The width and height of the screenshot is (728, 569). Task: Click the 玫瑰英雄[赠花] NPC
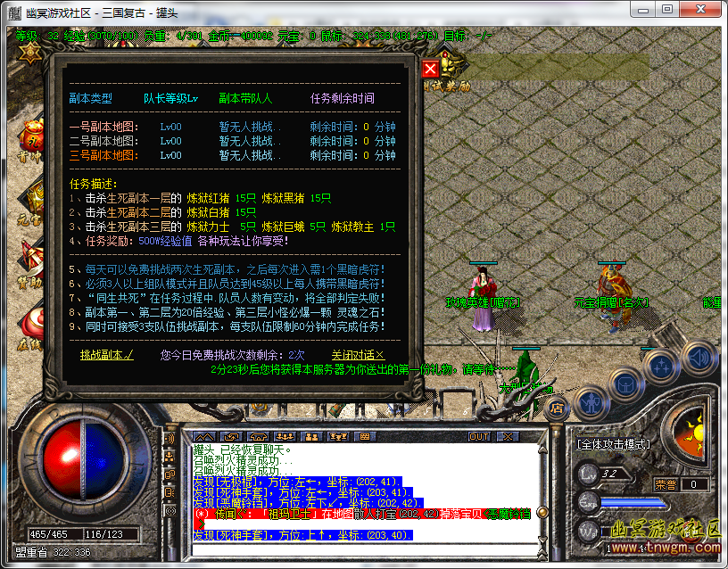(x=484, y=300)
